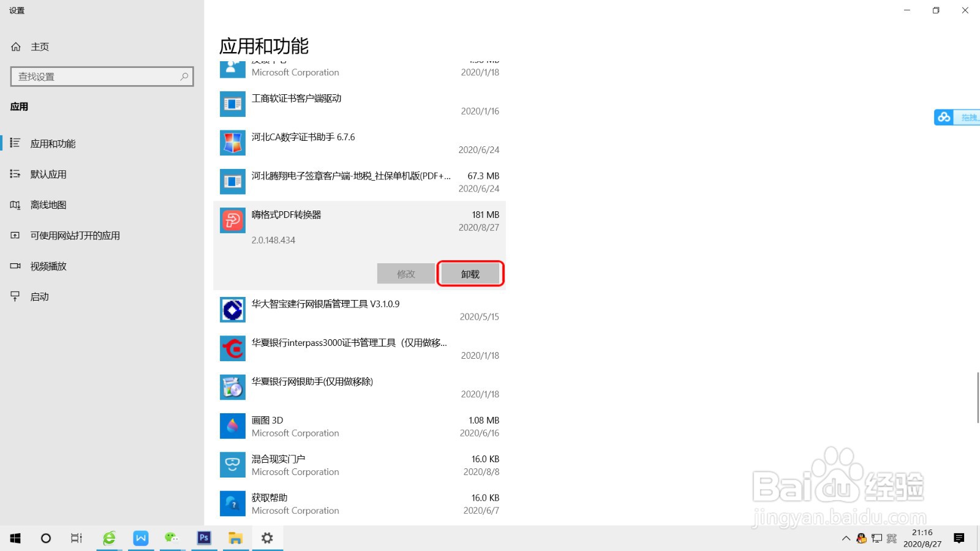
Task: Open the green browser in taskbar
Action: [109, 538]
